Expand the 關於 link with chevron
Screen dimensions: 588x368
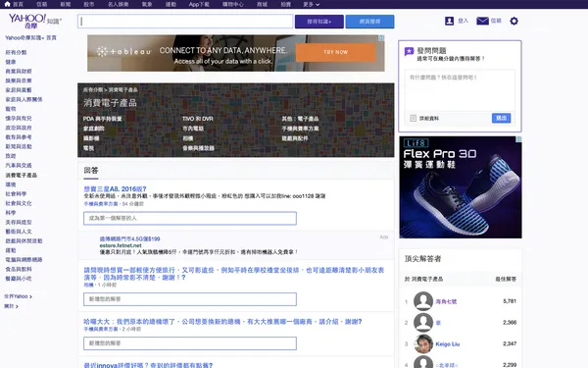[x=11, y=306]
